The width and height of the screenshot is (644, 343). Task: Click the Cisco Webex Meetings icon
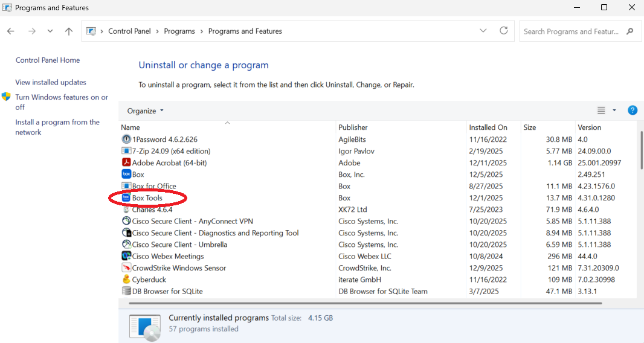tap(126, 256)
